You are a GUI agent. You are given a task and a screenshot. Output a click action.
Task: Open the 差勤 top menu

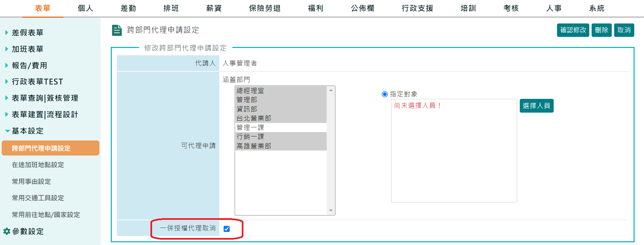[128, 8]
